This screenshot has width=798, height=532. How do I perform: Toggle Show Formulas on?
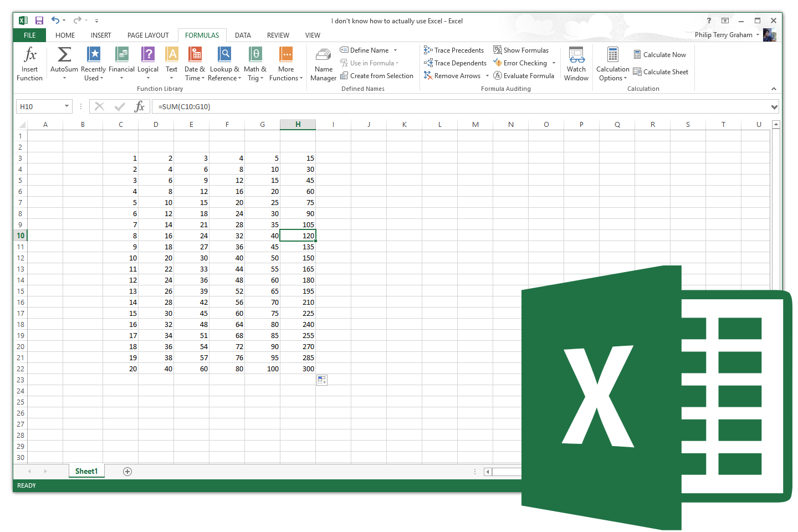point(521,50)
